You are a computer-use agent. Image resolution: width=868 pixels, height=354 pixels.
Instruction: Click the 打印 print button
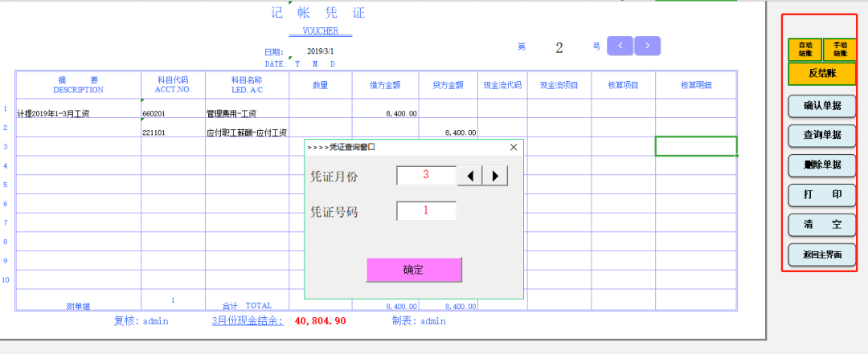[822, 195]
